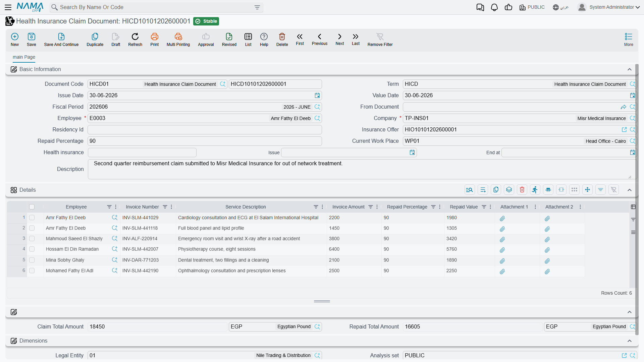
Task: Open the chat messages icon
Action: 480,7
